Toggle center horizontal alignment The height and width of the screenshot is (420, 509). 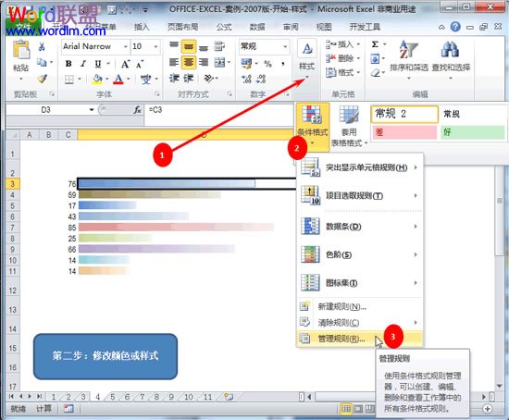coord(189,62)
